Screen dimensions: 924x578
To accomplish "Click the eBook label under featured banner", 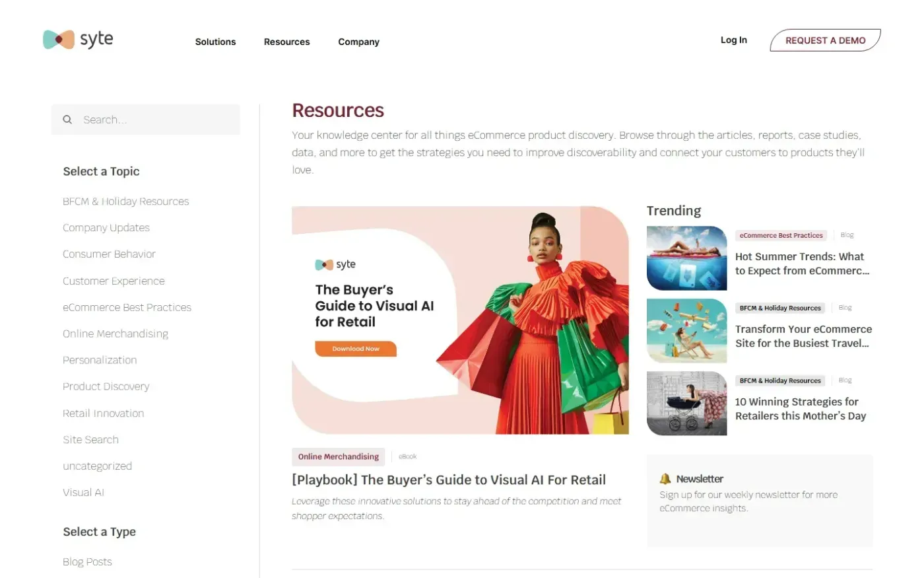I will pyautogui.click(x=408, y=456).
